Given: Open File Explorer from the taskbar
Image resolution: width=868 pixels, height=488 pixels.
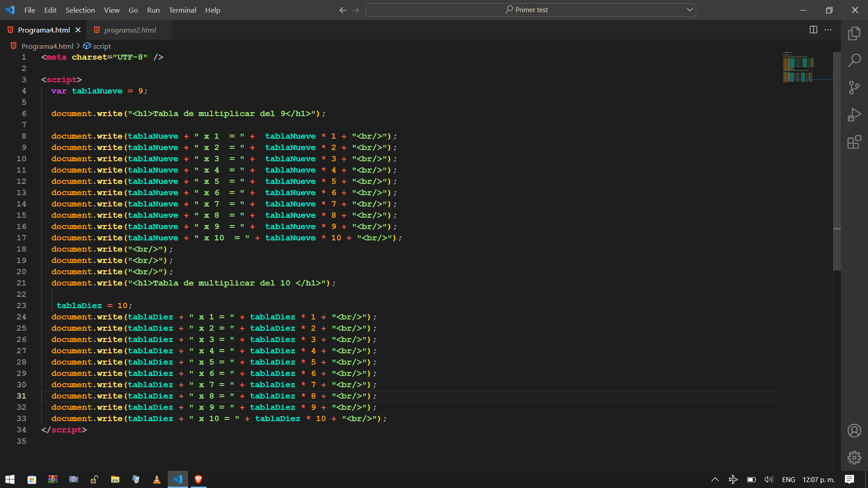Looking at the screenshot, I should (x=115, y=479).
